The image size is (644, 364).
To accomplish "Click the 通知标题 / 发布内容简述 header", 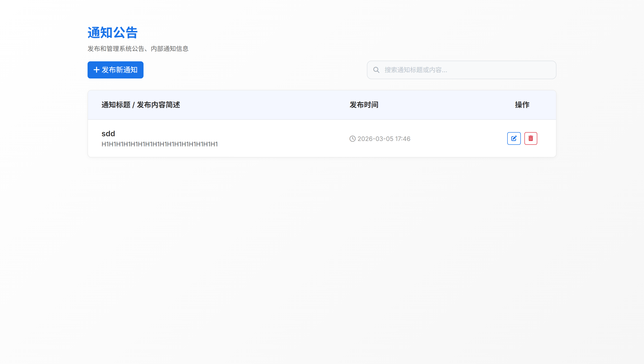I will pyautogui.click(x=141, y=105).
